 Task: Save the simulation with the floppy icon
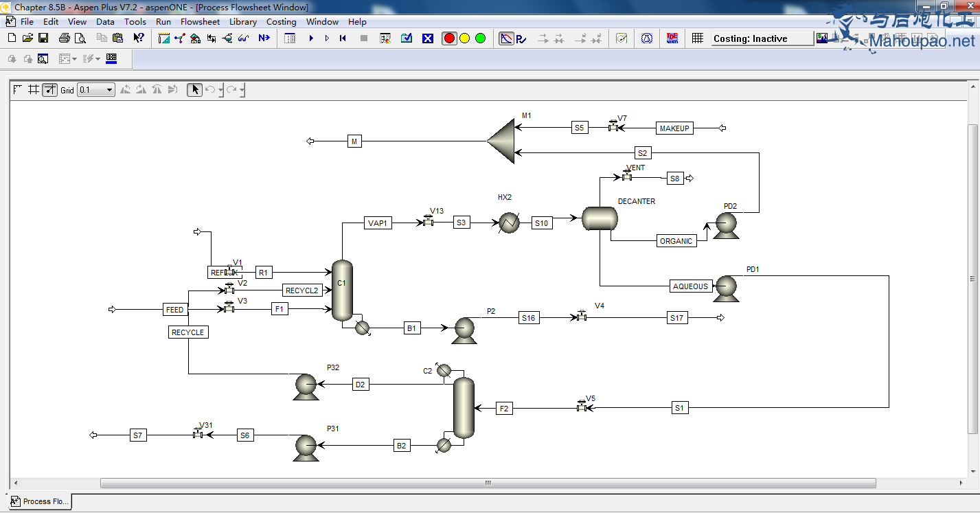coord(43,38)
